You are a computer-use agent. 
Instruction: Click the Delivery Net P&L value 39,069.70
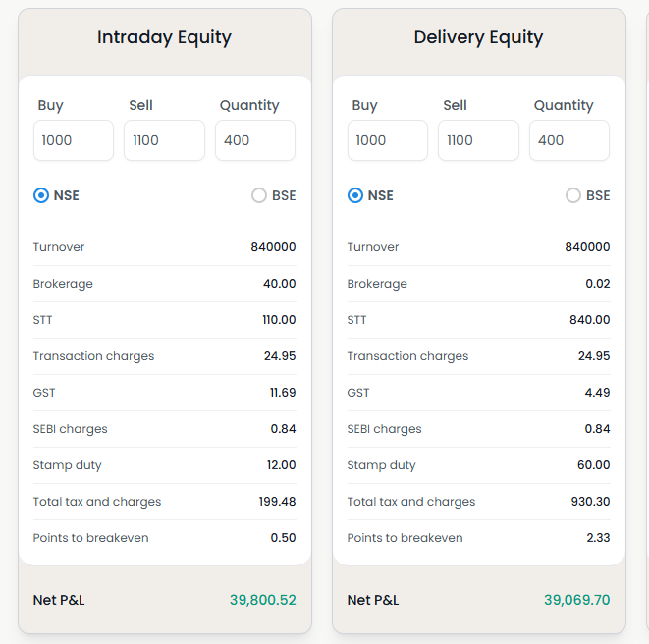tap(576, 600)
